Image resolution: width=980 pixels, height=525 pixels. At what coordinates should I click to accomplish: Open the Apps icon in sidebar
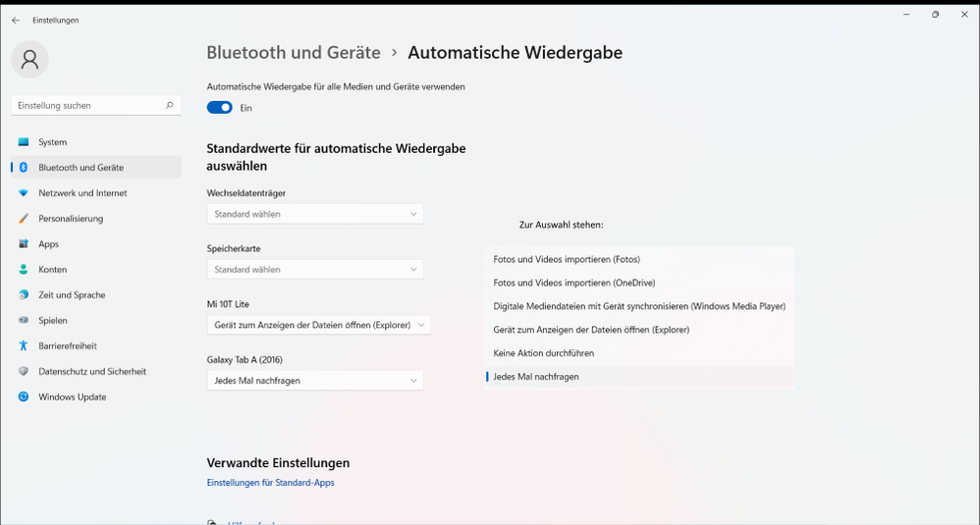pyautogui.click(x=24, y=244)
